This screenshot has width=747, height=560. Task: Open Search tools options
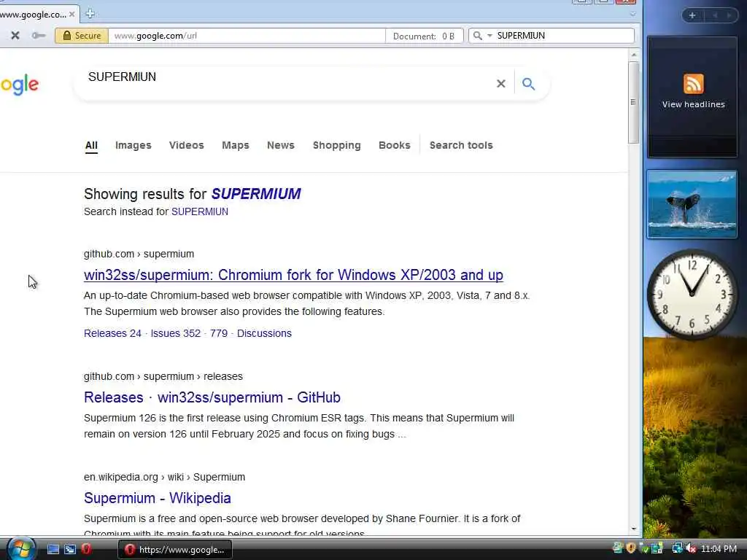(461, 145)
